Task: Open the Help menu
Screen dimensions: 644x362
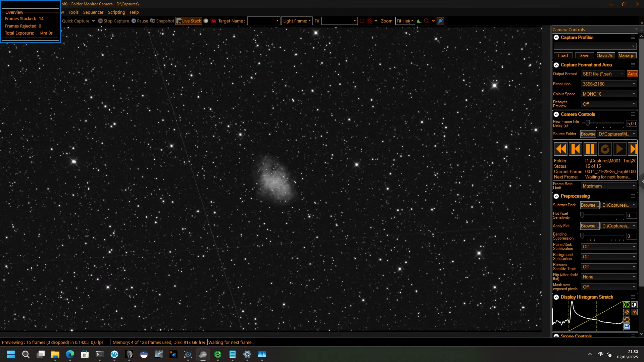Action: [x=134, y=12]
